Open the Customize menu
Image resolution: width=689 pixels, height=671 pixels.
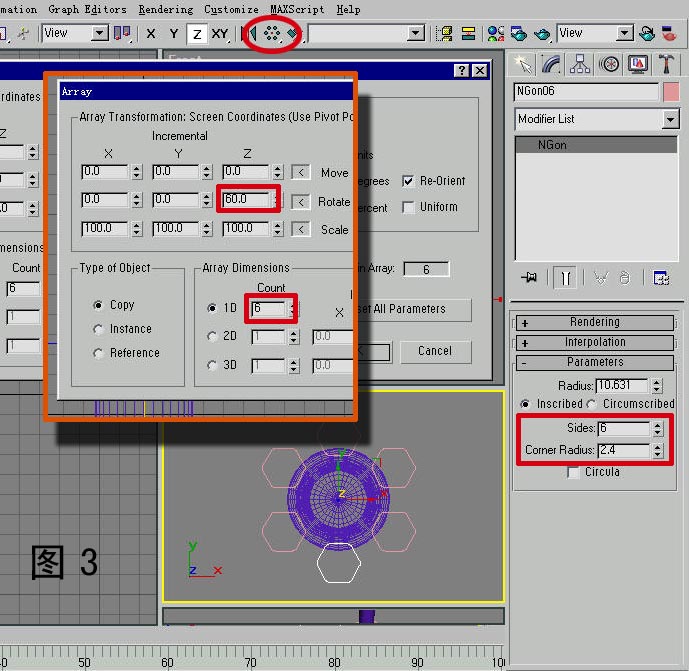click(x=231, y=9)
